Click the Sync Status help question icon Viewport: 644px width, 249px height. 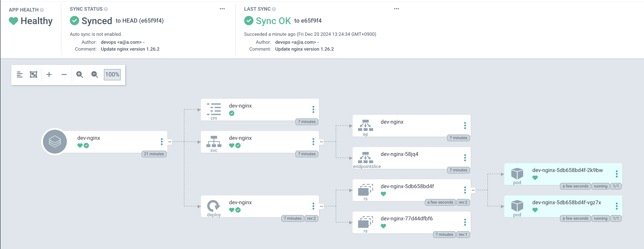(x=106, y=9)
